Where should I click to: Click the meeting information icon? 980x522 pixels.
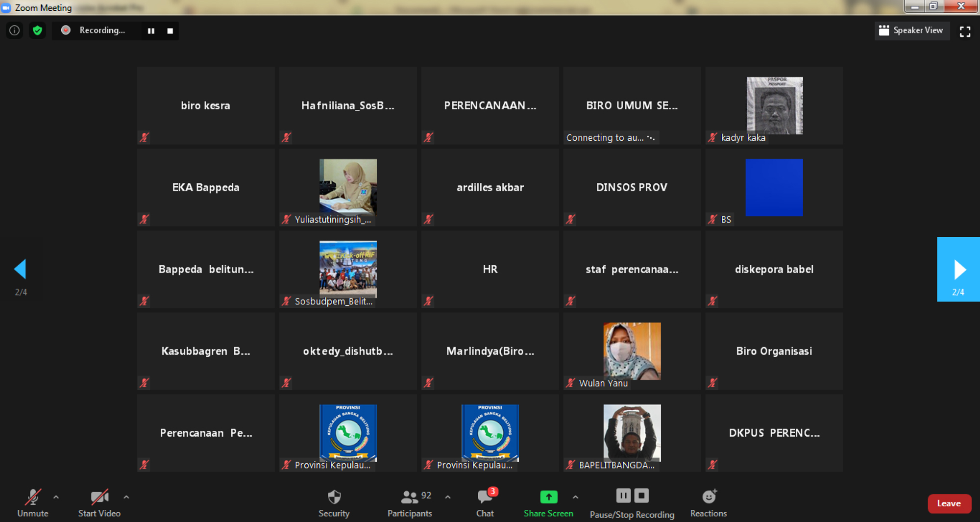point(15,30)
